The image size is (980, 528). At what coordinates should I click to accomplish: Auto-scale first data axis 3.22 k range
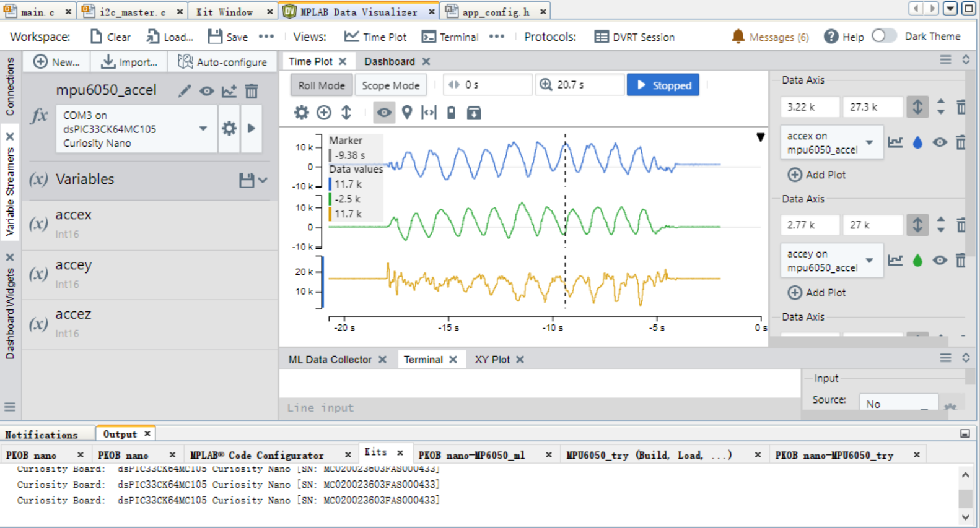[x=917, y=107]
